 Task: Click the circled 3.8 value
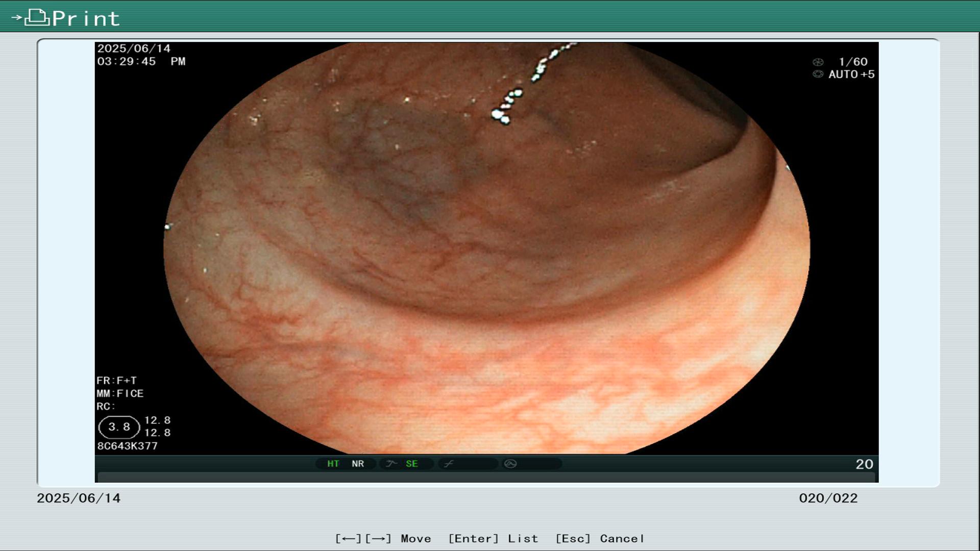click(119, 427)
